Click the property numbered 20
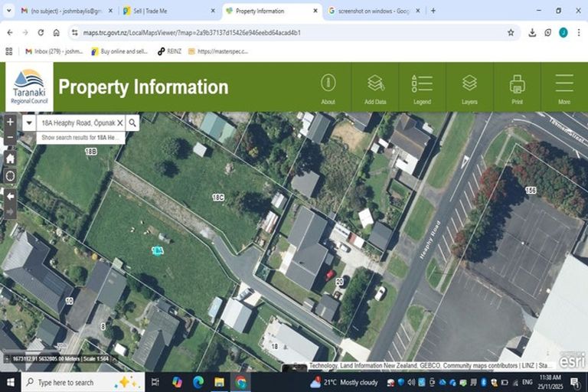This screenshot has height=392, width=588. (339, 281)
